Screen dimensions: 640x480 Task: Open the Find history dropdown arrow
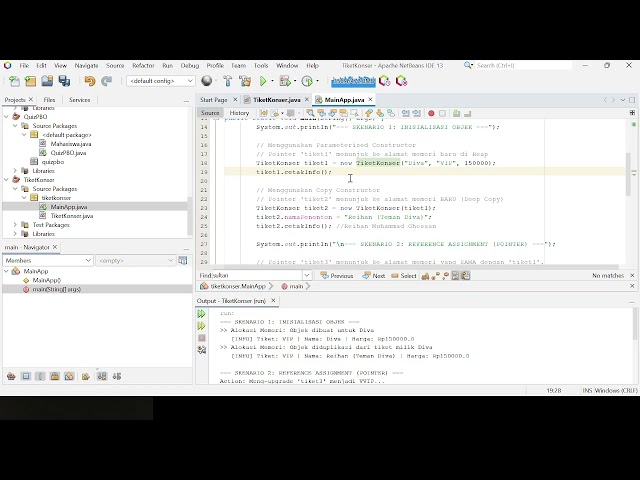coord(307,276)
